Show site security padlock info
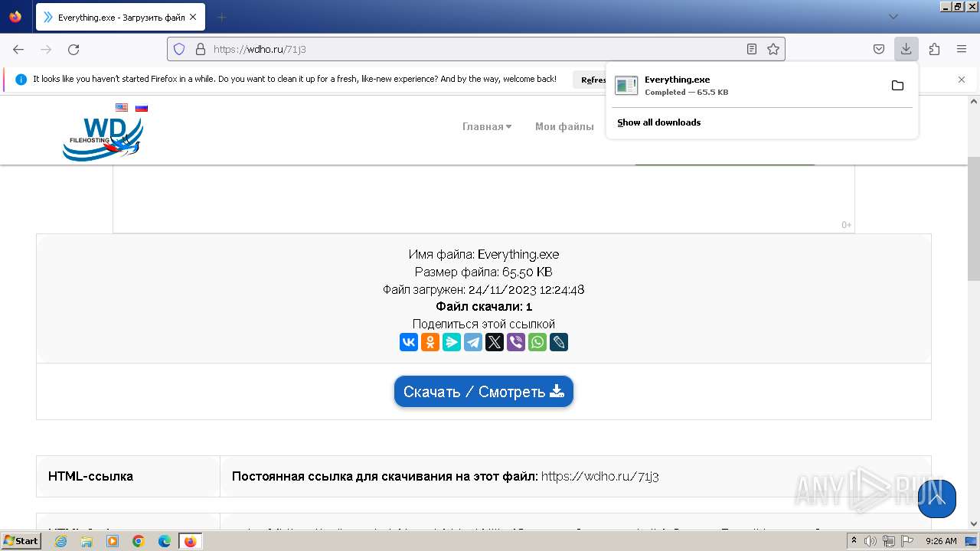Image resolution: width=980 pixels, height=551 pixels. point(201,49)
